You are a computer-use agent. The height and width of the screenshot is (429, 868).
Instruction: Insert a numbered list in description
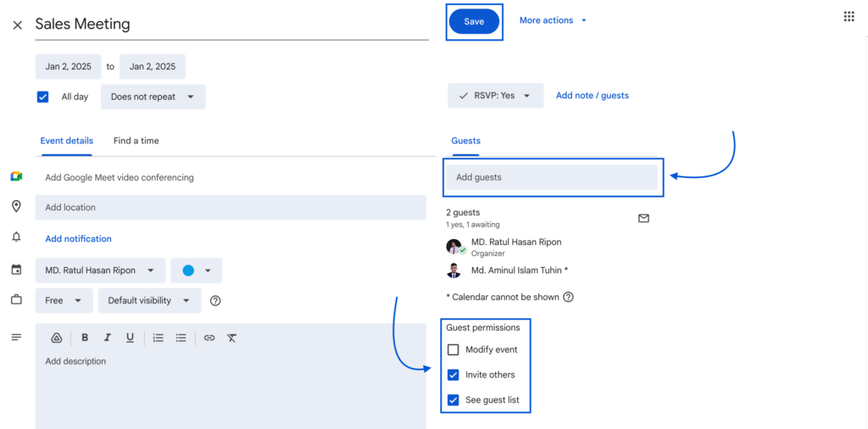[x=159, y=337]
